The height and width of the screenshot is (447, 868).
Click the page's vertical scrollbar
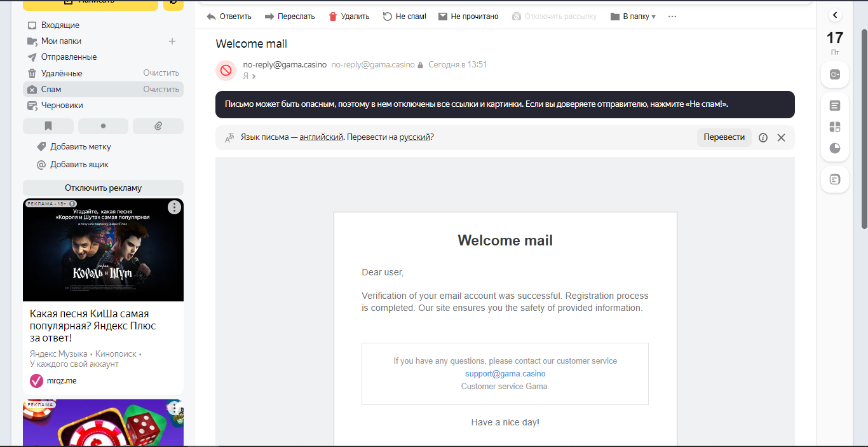[x=864, y=127]
